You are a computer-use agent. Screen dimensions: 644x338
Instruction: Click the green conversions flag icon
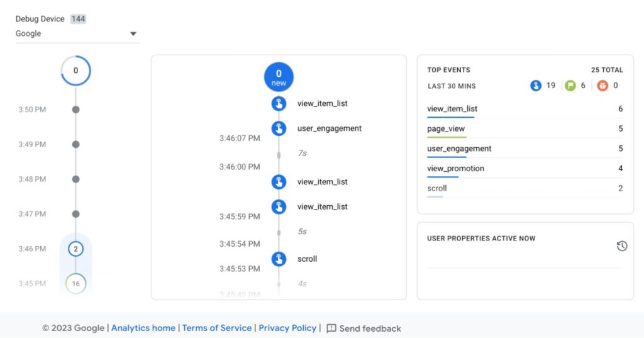point(570,86)
